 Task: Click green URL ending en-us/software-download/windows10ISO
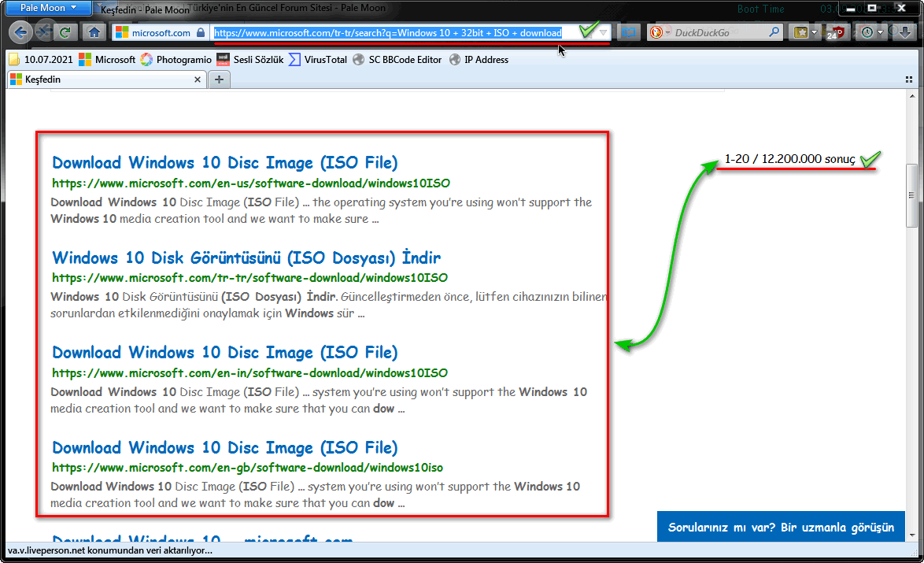tap(251, 183)
